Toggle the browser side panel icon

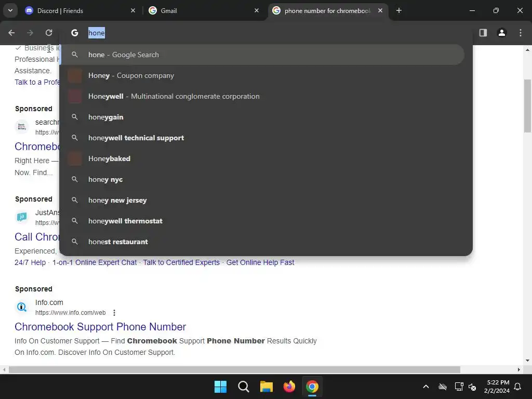[483, 33]
